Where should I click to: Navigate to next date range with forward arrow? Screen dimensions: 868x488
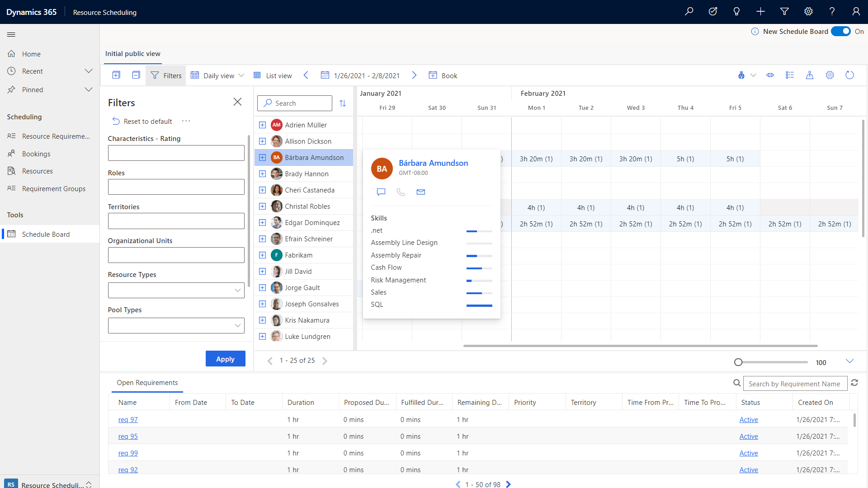(x=415, y=75)
